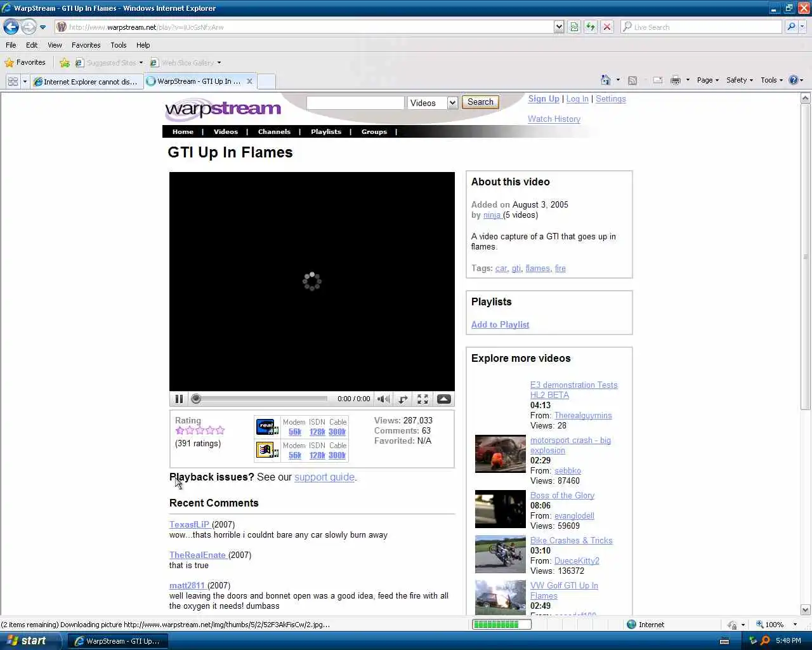Open Playlists in site navigation
The image size is (812, 650).
pyautogui.click(x=326, y=132)
